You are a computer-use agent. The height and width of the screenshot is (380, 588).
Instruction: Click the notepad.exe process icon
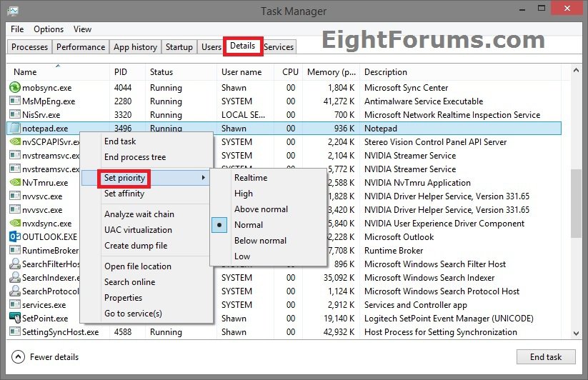[x=15, y=129]
